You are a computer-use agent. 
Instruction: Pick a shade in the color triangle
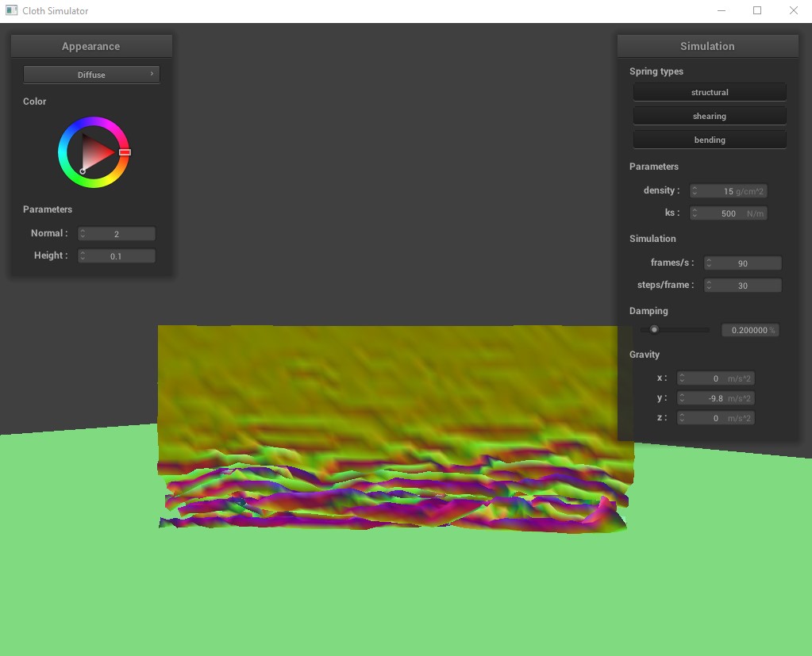point(94,152)
